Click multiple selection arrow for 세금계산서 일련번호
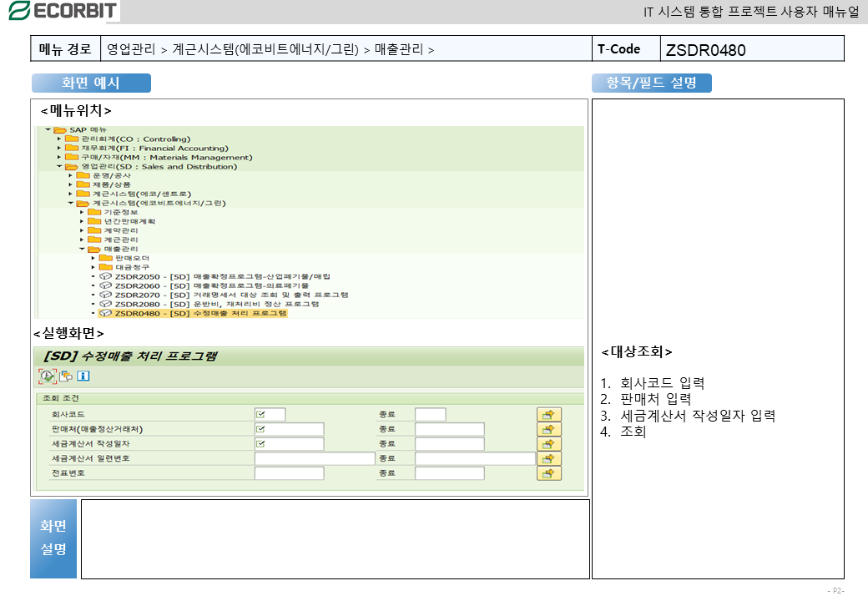The height and width of the screenshot is (601, 868). click(x=548, y=459)
